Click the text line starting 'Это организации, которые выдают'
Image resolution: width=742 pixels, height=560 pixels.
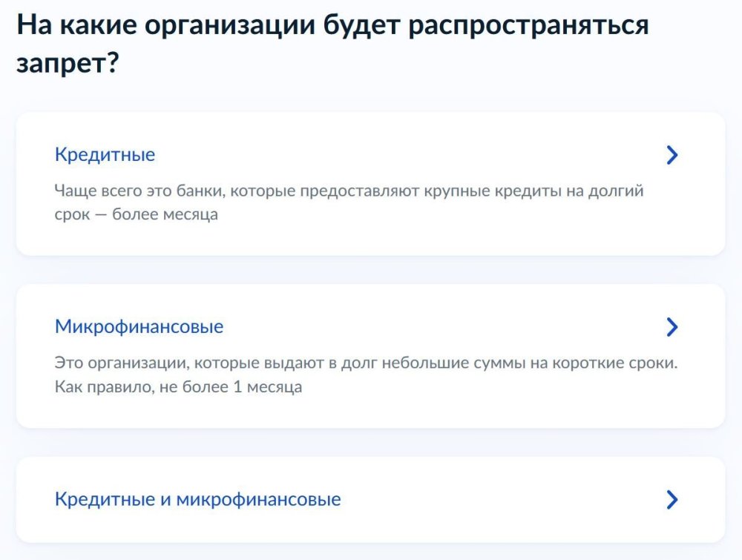pyautogui.click(x=367, y=363)
